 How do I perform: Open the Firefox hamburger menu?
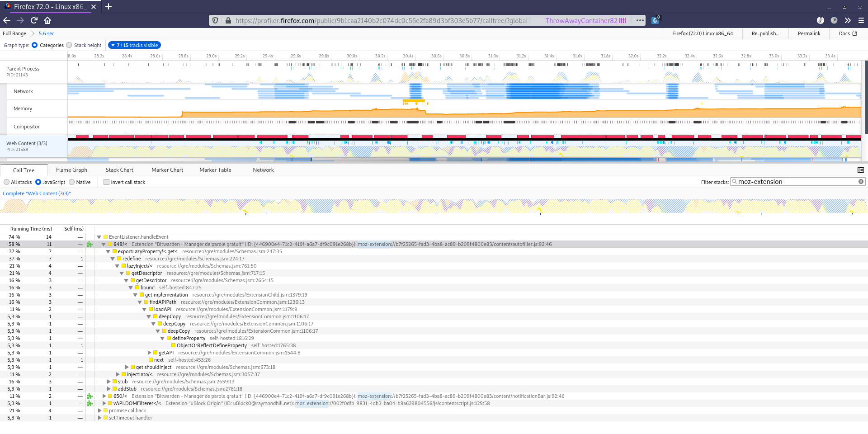click(861, 20)
